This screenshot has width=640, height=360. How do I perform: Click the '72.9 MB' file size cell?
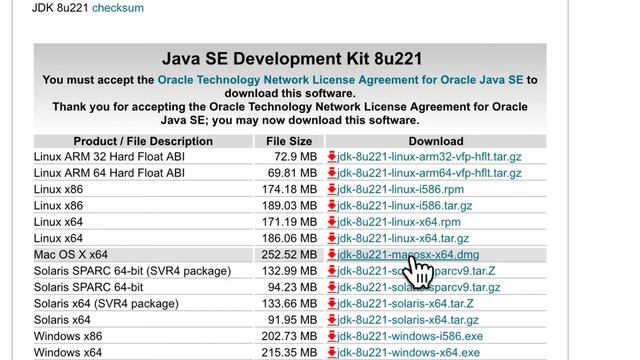(296, 157)
